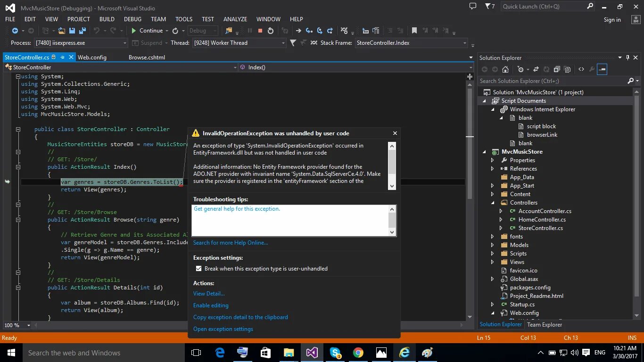Click the Visual Studio taskbar icon
644x362 pixels.
coord(312,353)
